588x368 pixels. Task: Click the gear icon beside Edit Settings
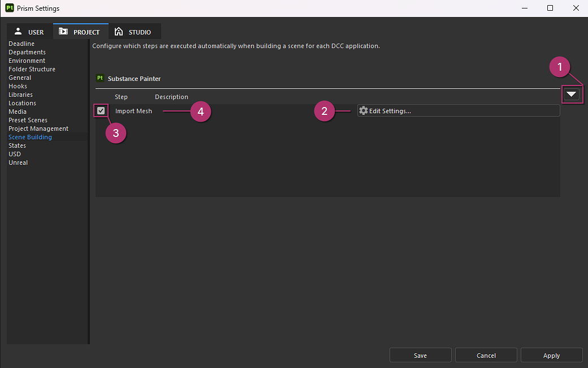point(364,111)
